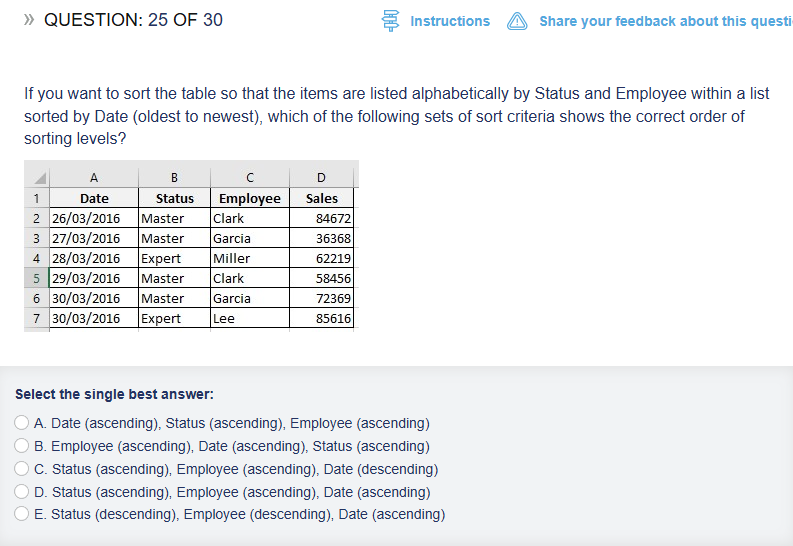Choose answer C radio button
The width and height of the screenshot is (793, 546).
click(x=22, y=469)
